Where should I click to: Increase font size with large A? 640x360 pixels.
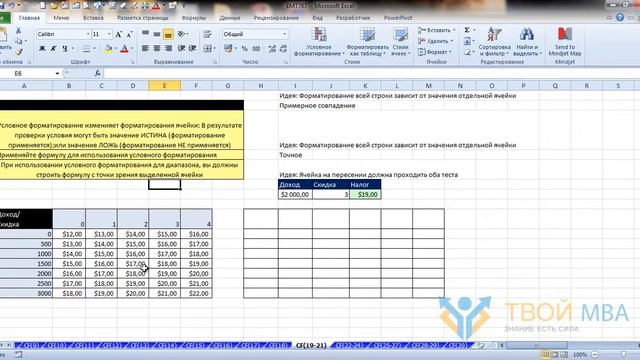pyautogui.click(x=118, y=34)
